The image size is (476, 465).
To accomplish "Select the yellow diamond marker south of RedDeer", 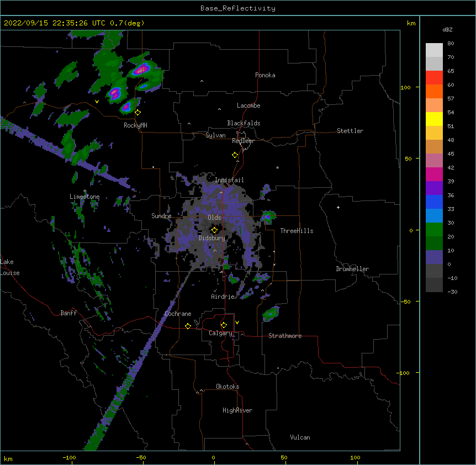I will coord(235,155).
